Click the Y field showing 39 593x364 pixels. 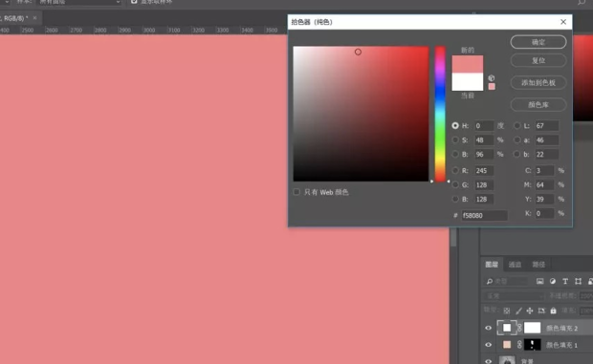(x=544, y=199)
